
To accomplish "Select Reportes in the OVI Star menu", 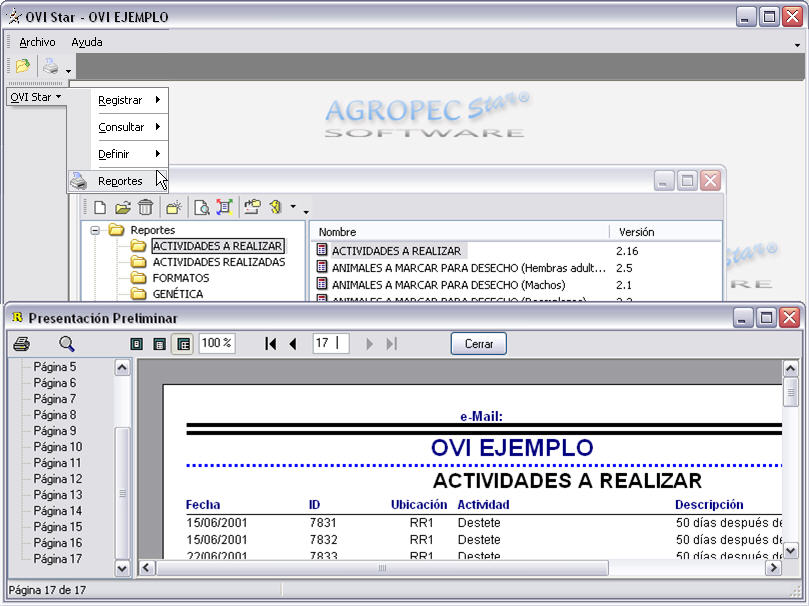I will coord(118,181).
